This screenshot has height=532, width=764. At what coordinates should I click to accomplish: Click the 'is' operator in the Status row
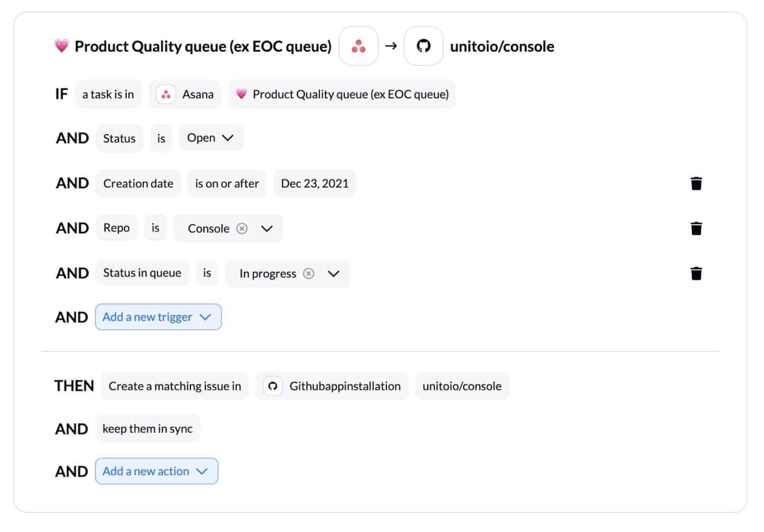tap(161, 138)
